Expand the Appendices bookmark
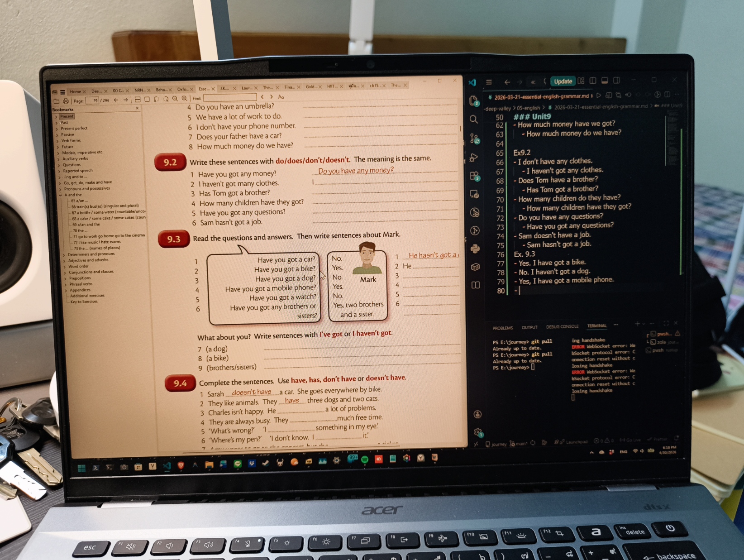Viewport: 744px width, 560px height. tap(66, 290)
